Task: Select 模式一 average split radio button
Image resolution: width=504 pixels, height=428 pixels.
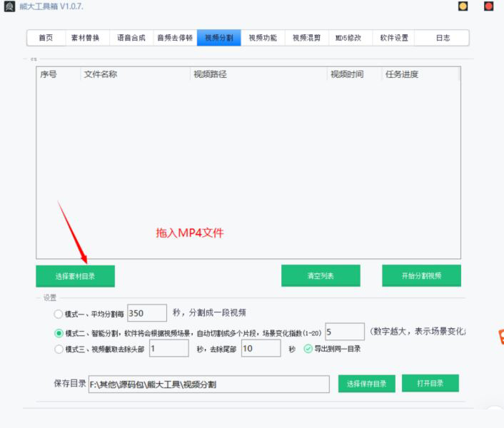Action: click(x=58, y=314)
